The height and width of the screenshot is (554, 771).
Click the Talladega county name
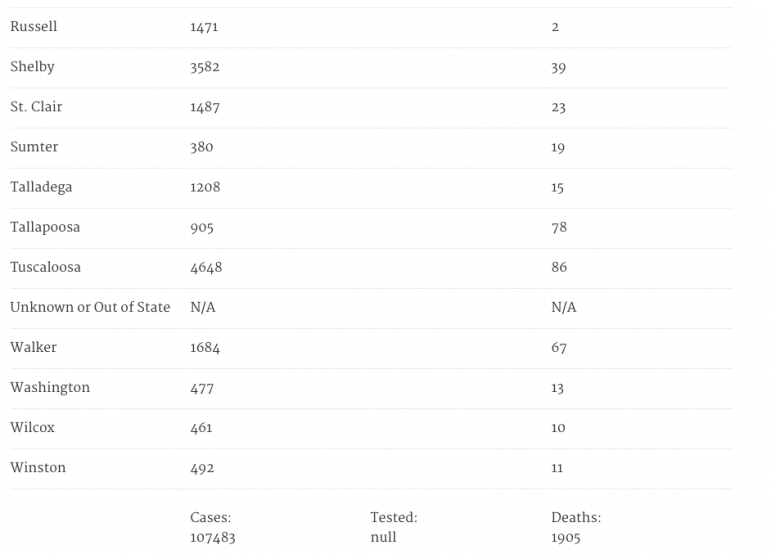click(x=41, y=187)
